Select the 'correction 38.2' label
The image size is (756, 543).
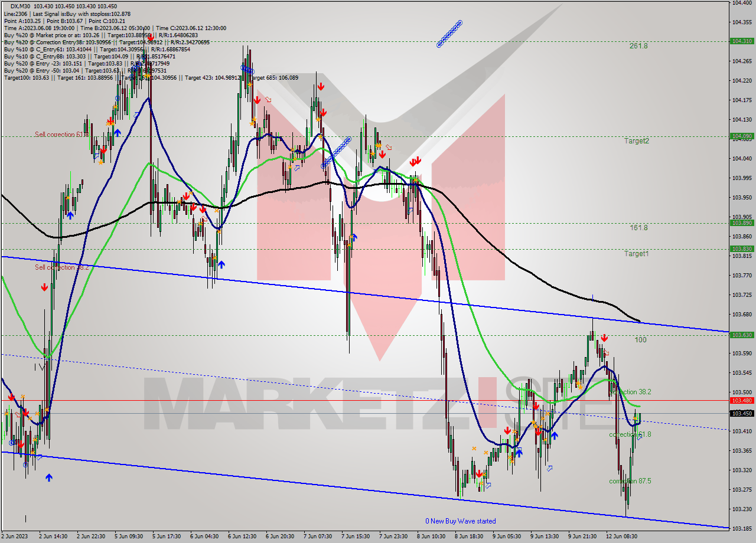click(x=630, y=391)
